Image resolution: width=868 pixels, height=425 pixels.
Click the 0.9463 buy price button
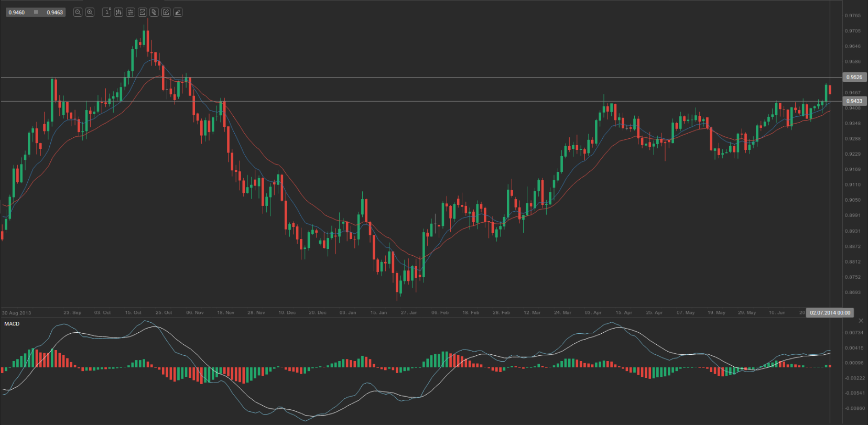click(x=55, y=12)
